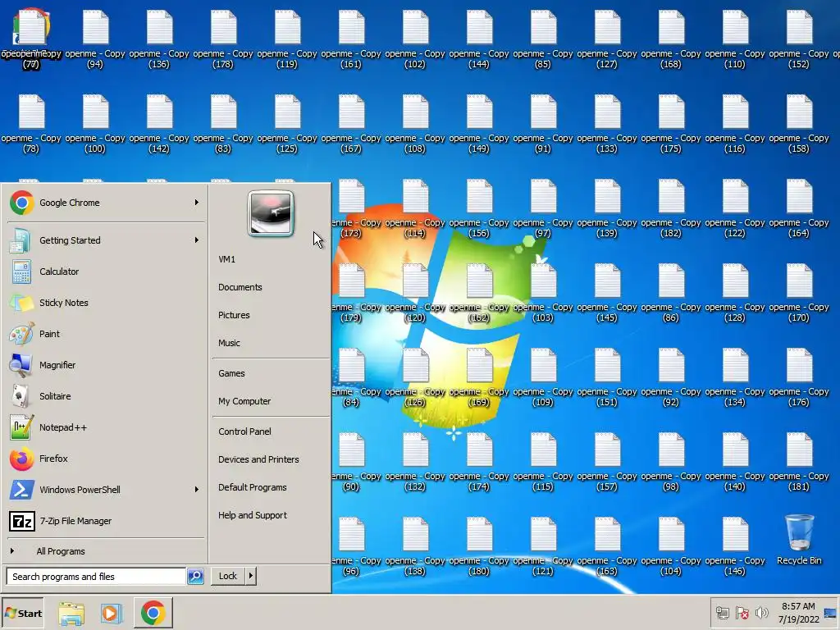This screenshot has width=840, height=630.
Task: Open Windows Explorer from taskbar
Action: point(71,614)
